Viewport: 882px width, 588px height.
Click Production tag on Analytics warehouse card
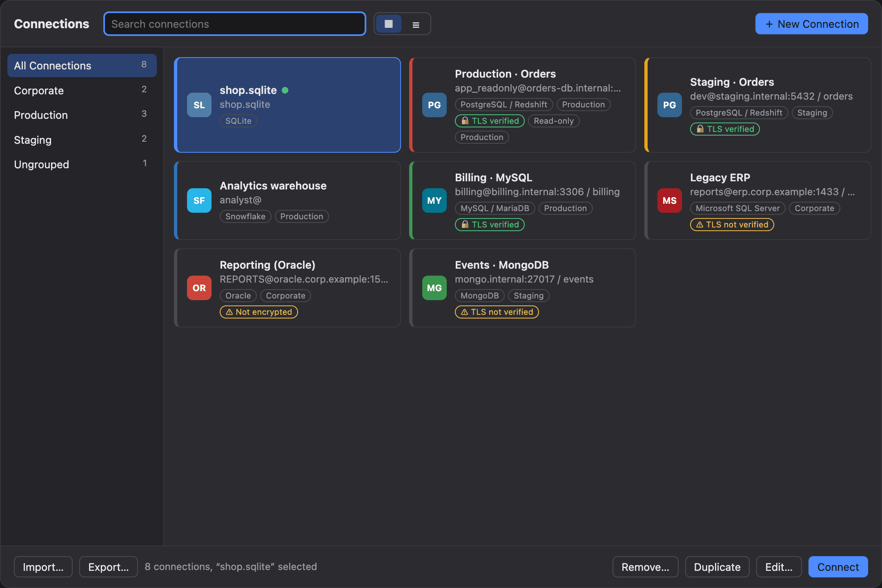302,216
